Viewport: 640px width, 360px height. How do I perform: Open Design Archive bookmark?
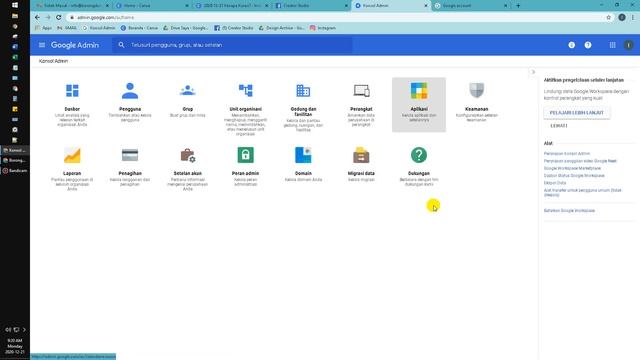pyautogui.click(x=282, y=28)
